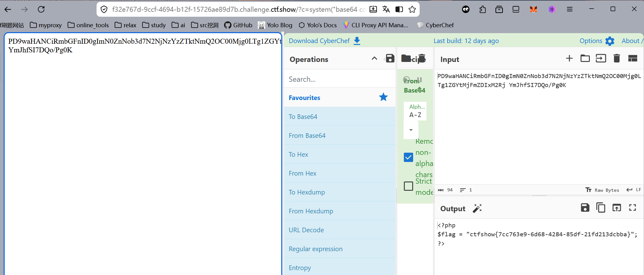Save recipe in CyberChef
This screenshot has height=275, width=644.
[x=390, y=58]
